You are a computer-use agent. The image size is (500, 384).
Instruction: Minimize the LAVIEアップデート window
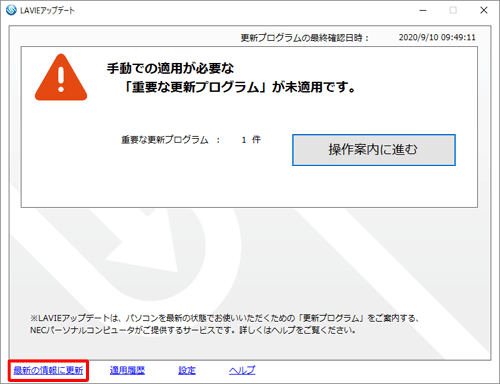(x=423, y=10)
